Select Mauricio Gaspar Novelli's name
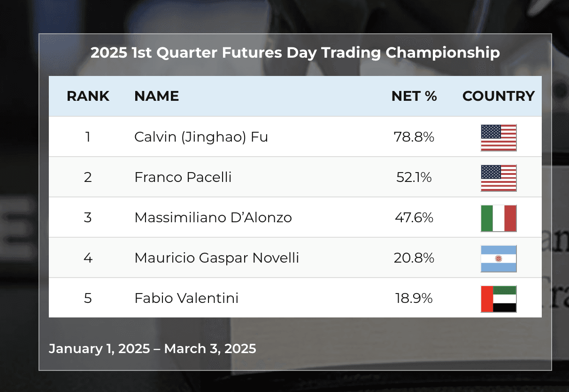 point(216,258)
